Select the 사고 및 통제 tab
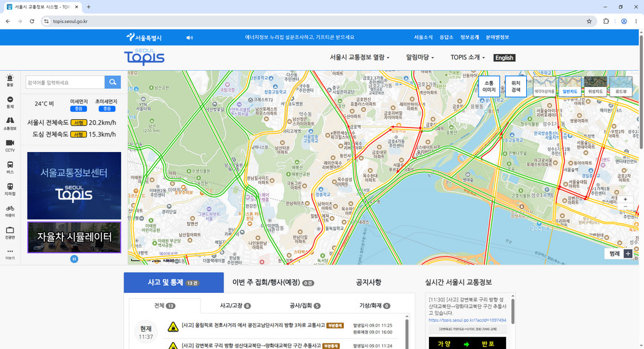 coord(174,283)
